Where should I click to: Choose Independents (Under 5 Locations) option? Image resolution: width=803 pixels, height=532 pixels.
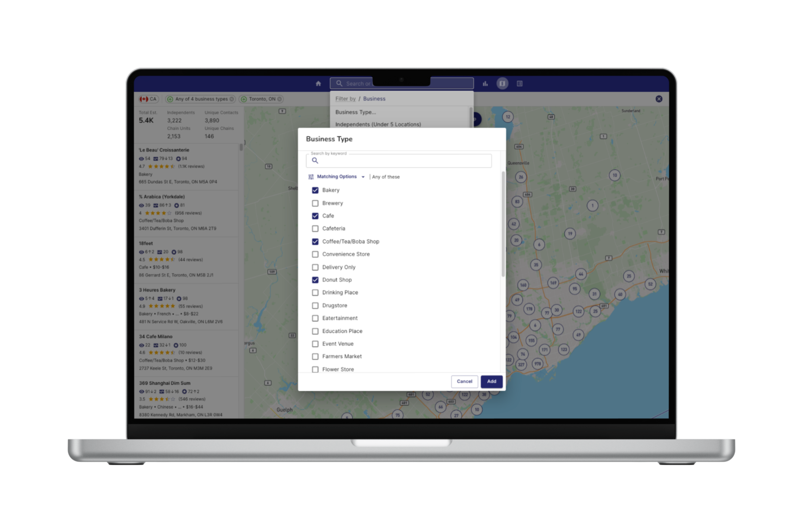(x=378, y=124)
